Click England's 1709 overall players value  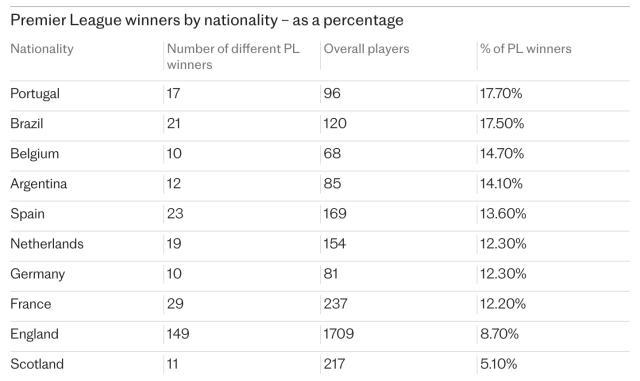[x=338, y=334]
